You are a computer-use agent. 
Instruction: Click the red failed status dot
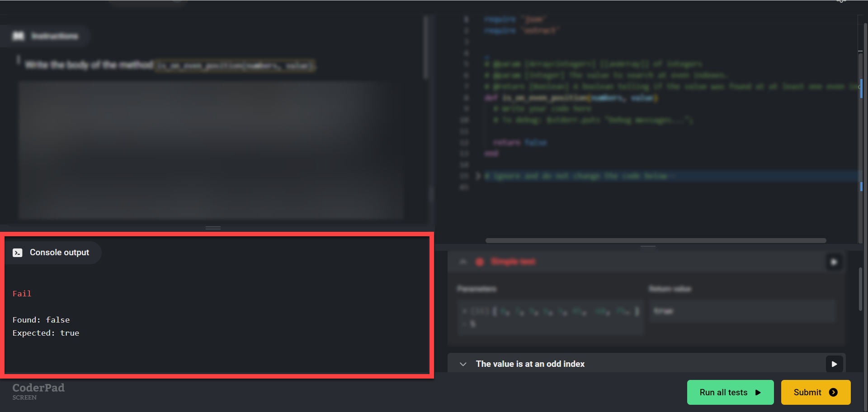point(480,262)
